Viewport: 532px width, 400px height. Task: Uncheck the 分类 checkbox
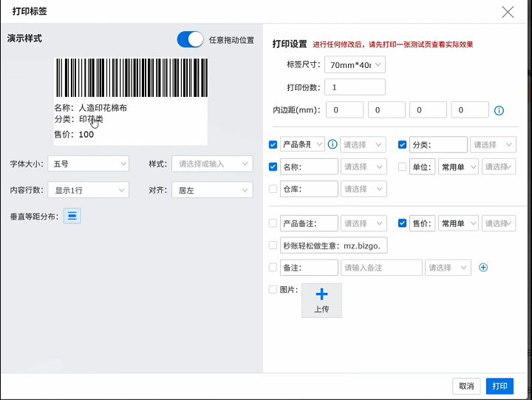coord(403,144)
